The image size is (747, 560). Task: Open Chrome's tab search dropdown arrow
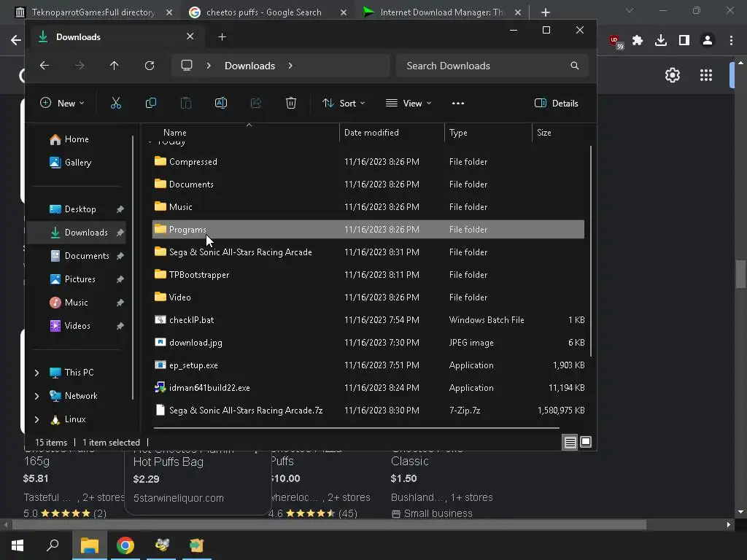630,10
